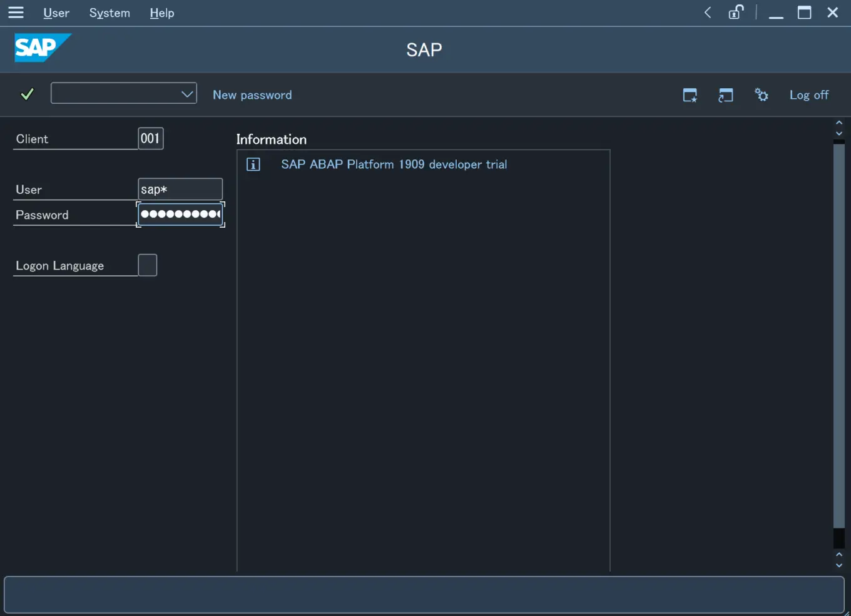Viewport: 851px width, 616px height.
Task: Click the Information heading text
Action: [272, 139]
